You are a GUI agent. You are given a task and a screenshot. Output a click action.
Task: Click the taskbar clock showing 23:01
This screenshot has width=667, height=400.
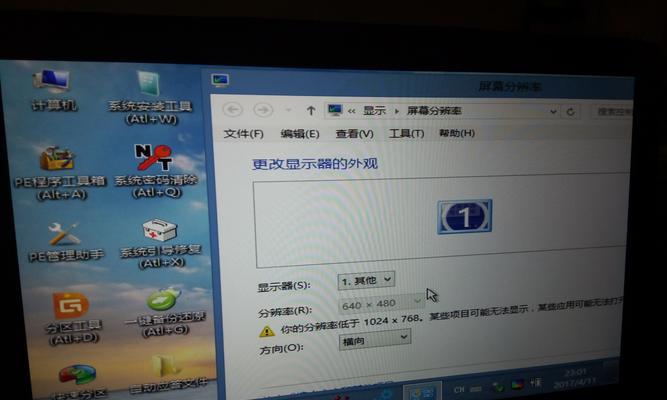coord(575,379)
